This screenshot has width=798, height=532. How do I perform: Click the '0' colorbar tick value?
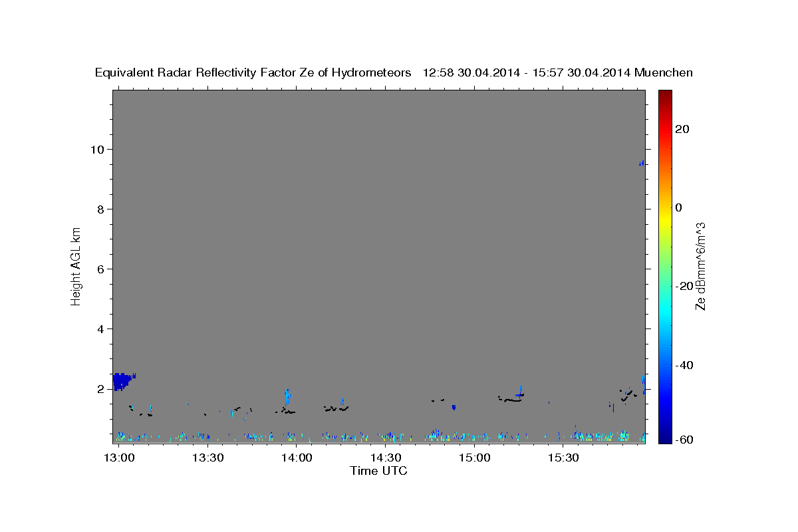678,207
